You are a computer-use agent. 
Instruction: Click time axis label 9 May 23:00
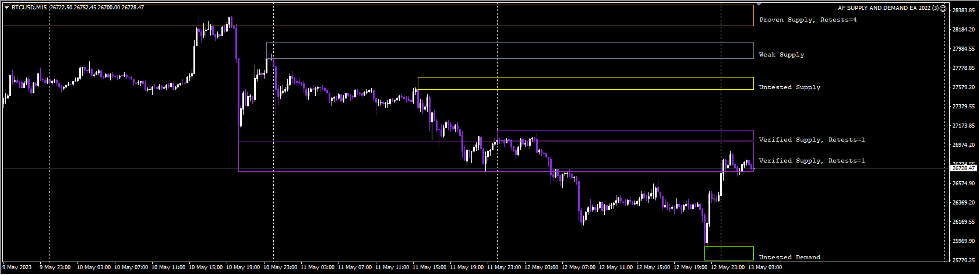pyautogui.click(x=55, y=268)
